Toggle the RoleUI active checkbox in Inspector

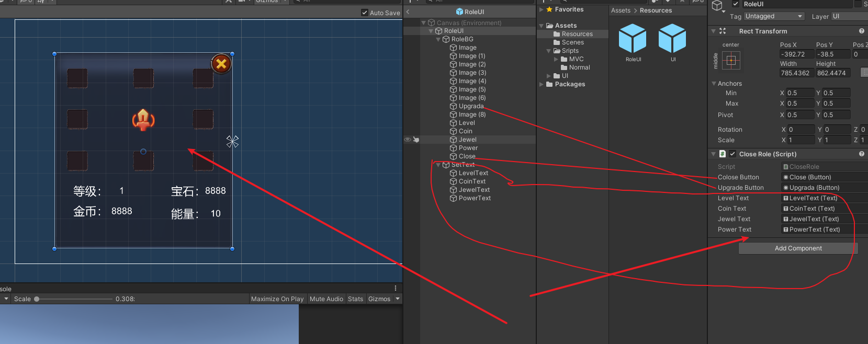[736, 4]
